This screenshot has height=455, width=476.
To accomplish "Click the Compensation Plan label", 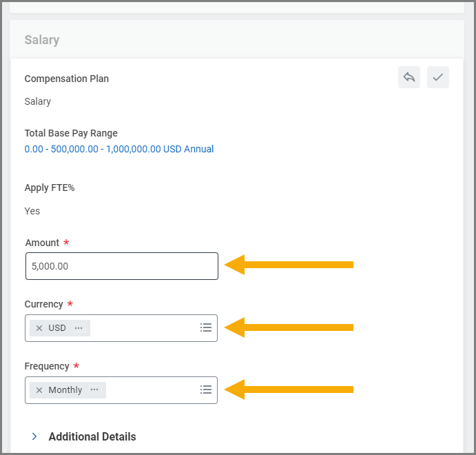I will tap(66, 79).
